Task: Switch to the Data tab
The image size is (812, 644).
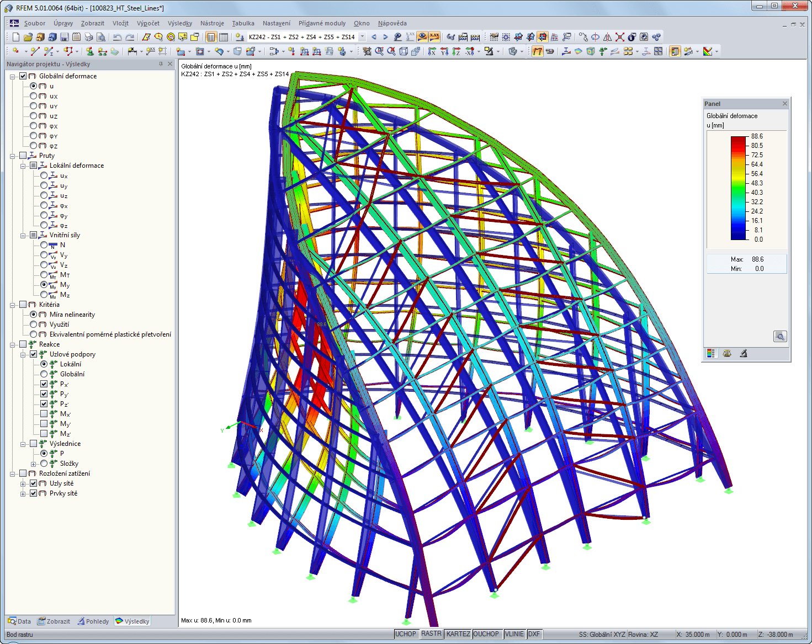Action: [19, 621]
